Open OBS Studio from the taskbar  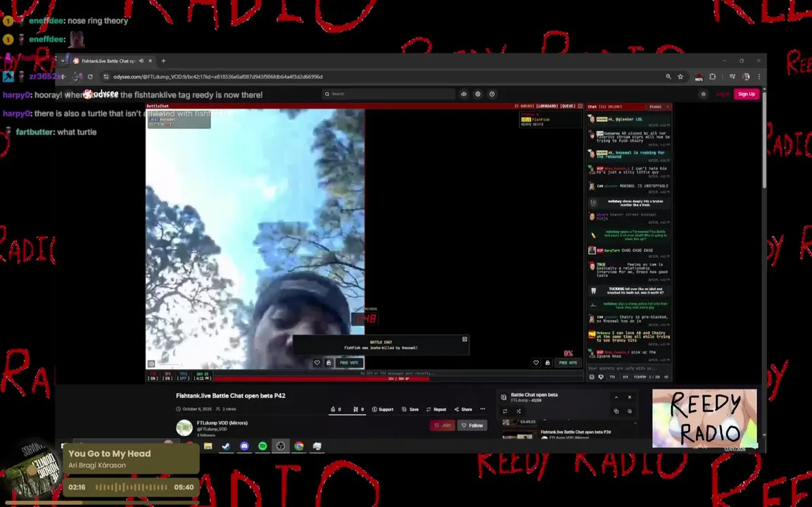click(x=281, y=446)
